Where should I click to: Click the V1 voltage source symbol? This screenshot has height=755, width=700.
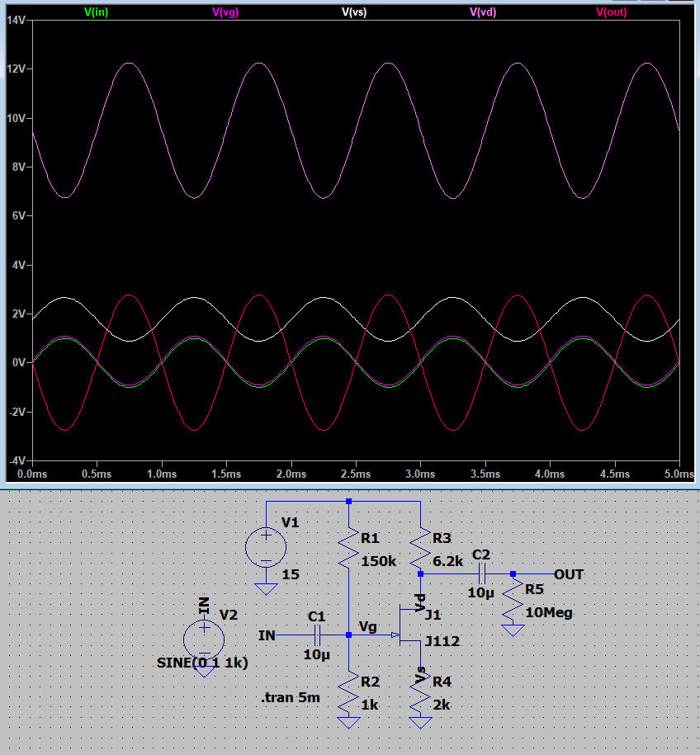click(266, 547)
